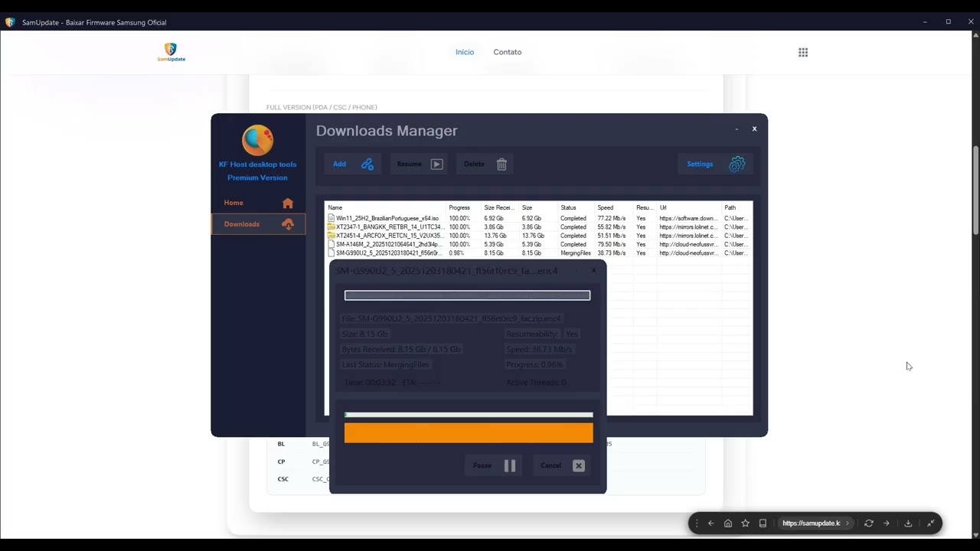Click the pause bars icon in the progress dialog

(x=510, y=465)
